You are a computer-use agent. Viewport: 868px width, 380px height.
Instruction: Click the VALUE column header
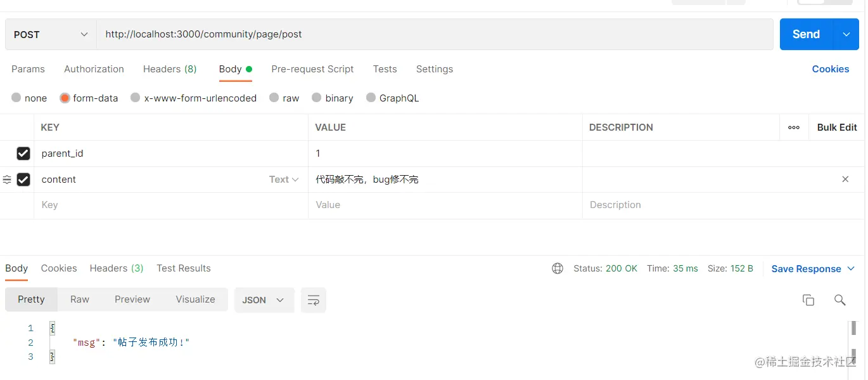(331, 128)
